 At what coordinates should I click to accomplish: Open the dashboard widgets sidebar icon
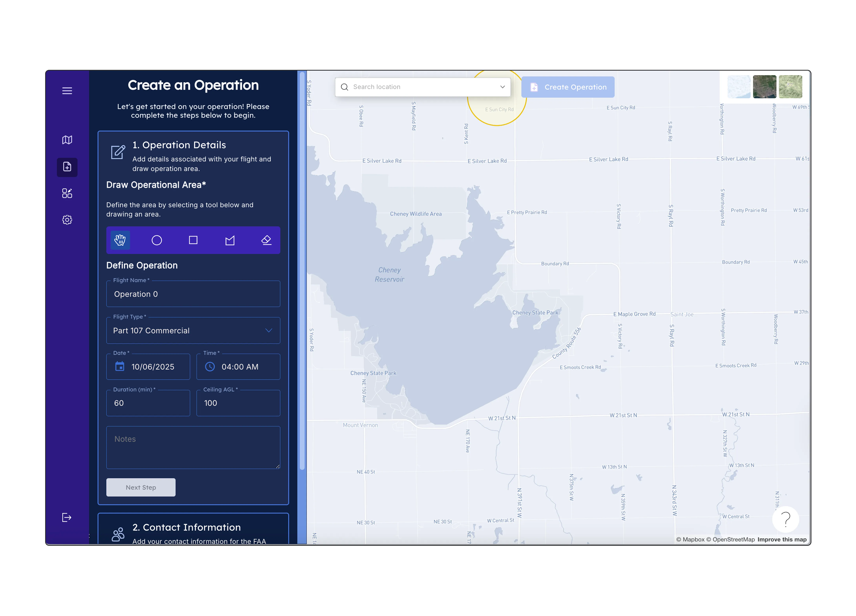[67, 193]
